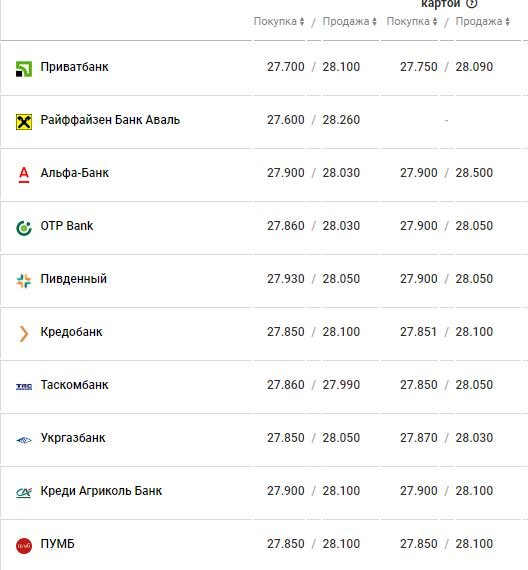Sort by first Покупка column arrows
This screenshot has width=528, height=570.
tap(302, 21)
